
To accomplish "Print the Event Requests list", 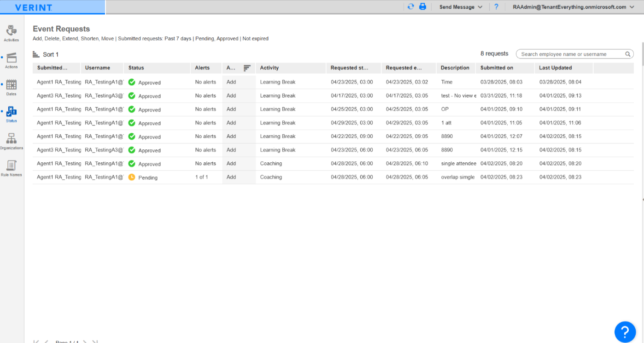I will click(423, 7).
